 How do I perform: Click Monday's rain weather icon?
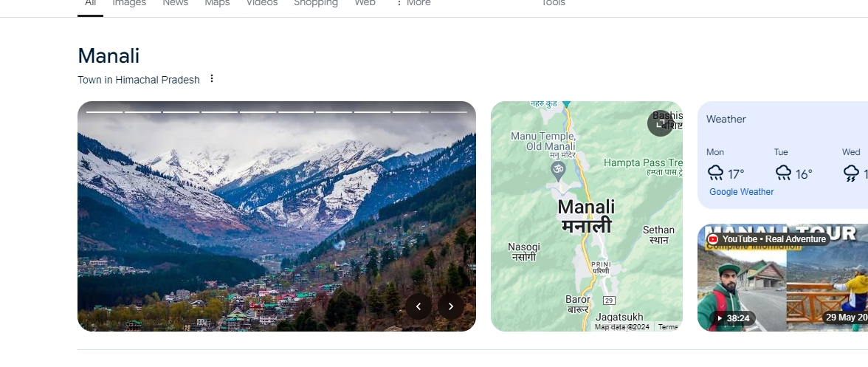(x=716, y=174)
